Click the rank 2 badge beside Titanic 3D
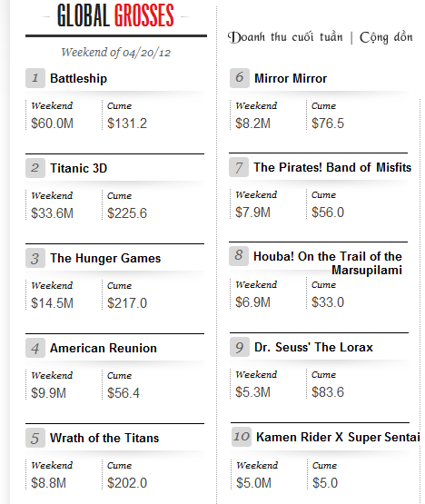This screenshot has height=504, width=425. click(x=35, y=168)
